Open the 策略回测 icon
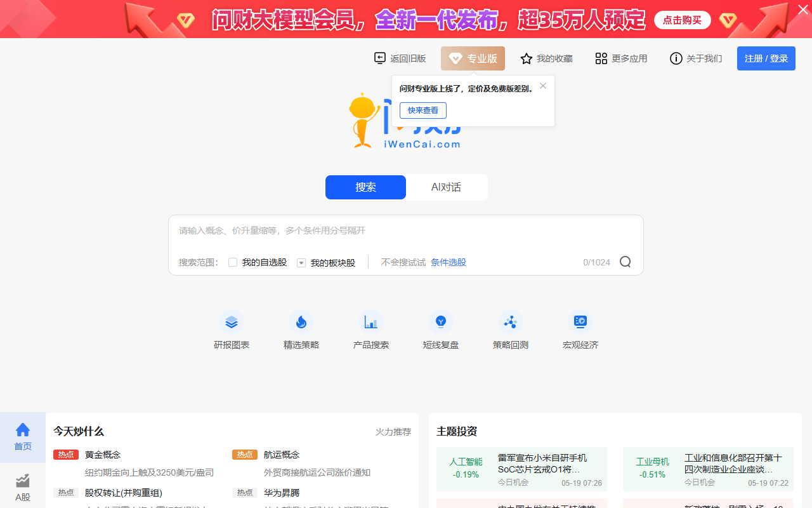The image size is (812, 508). click(511, 323)
